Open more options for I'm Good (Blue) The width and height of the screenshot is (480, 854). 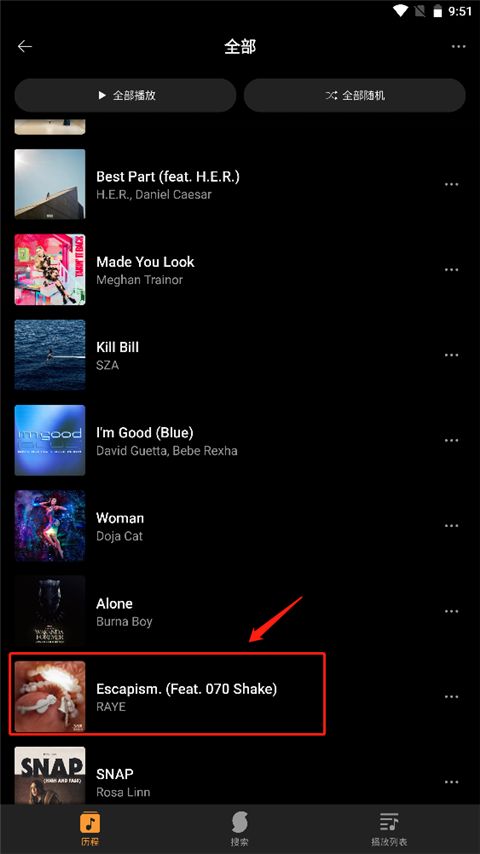pyautogui.click(x=451, y=441)
